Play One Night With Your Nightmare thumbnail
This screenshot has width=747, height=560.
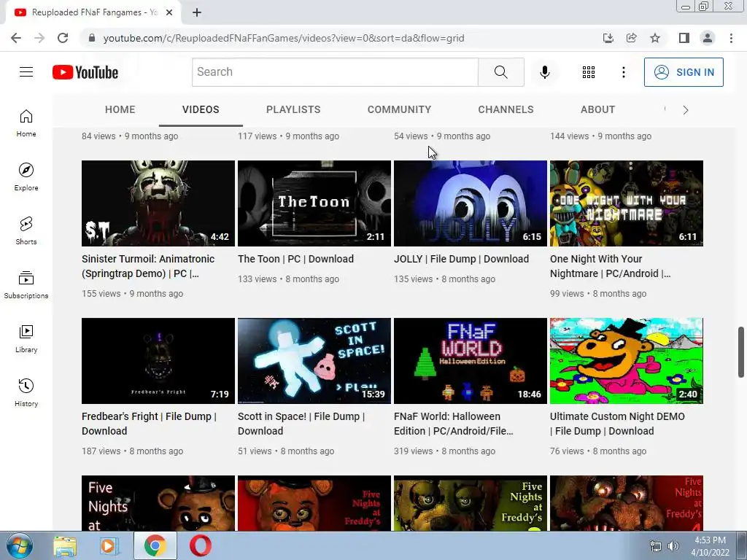pyautogui.click(x=627, y=203)
